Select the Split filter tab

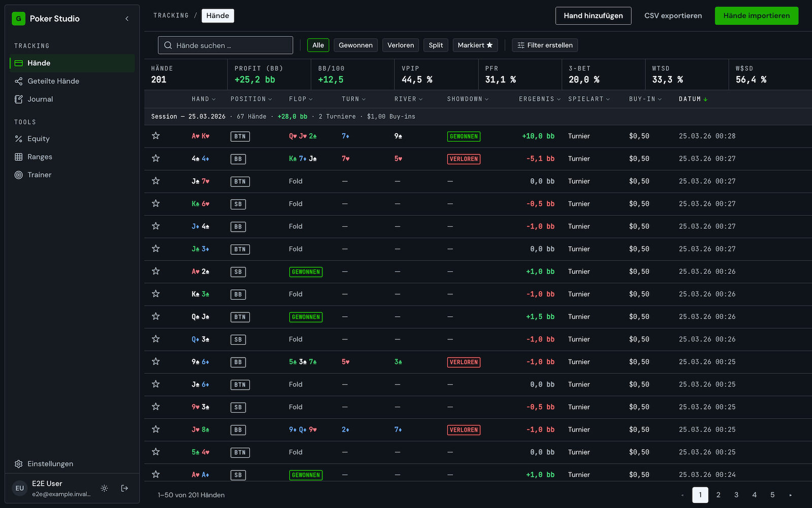435,45
